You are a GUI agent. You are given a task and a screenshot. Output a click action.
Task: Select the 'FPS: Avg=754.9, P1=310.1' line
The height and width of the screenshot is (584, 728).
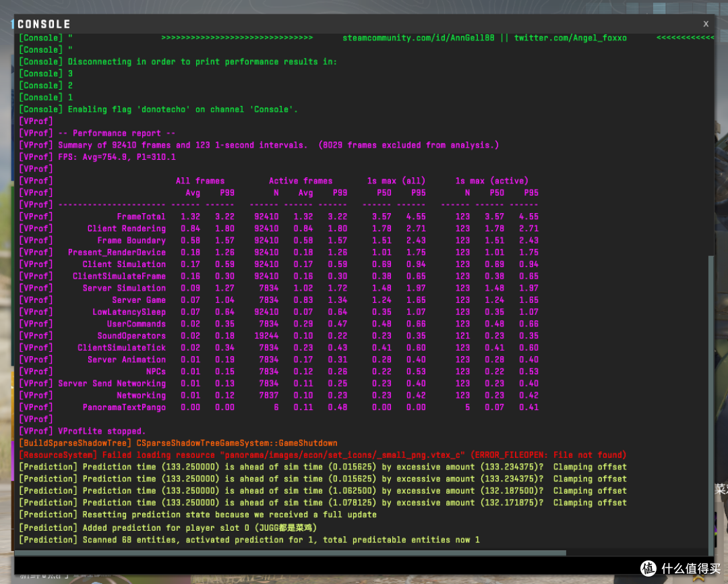click(97, 157)
